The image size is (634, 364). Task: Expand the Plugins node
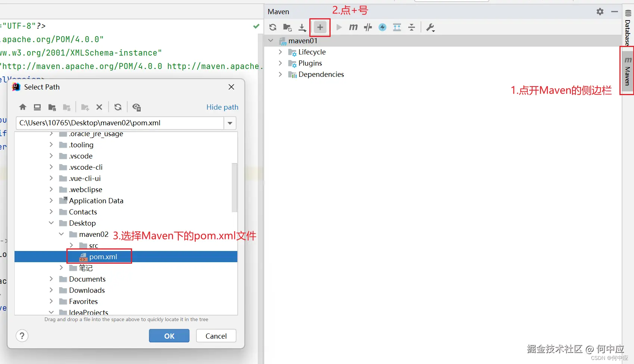point(280,63)
